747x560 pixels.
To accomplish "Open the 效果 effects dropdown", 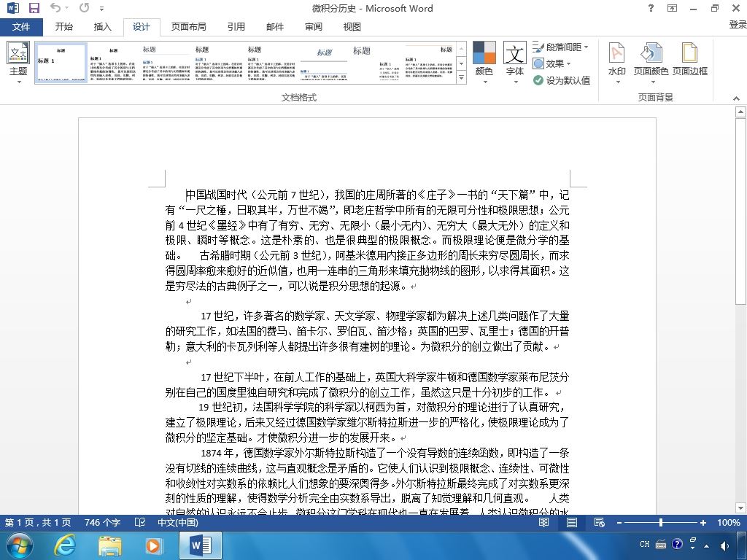I will (551, 63).
